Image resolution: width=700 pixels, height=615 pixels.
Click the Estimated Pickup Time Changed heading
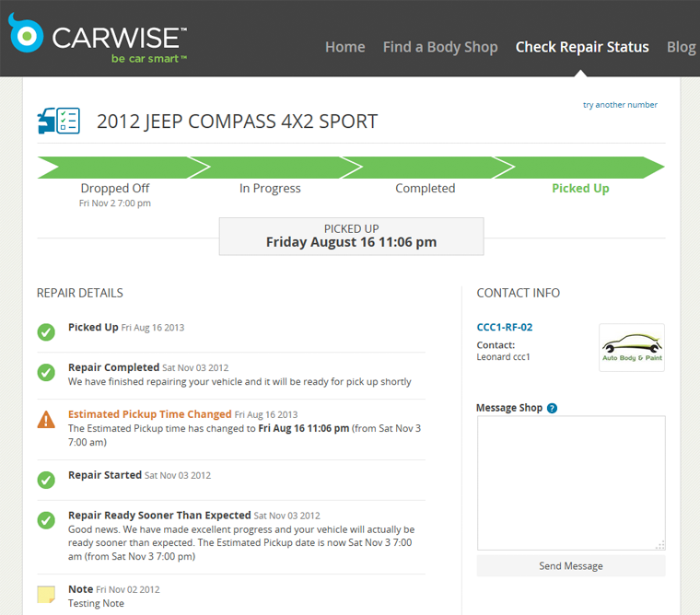coord(149,414)
